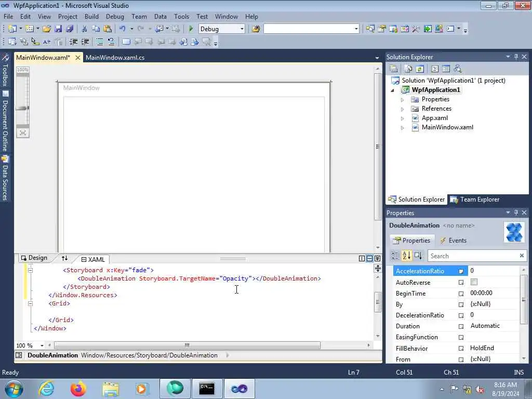Image resolution: width=532 pixels, height=399 pixels.
Task: Save the current file with the floppy disk icon
Action: click(58, 29)
